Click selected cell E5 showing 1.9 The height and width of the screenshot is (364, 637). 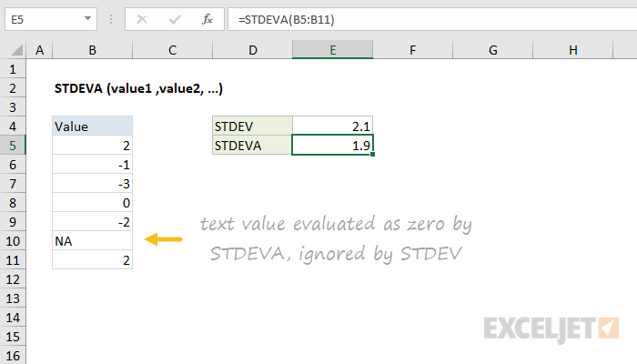click(332, 146)
